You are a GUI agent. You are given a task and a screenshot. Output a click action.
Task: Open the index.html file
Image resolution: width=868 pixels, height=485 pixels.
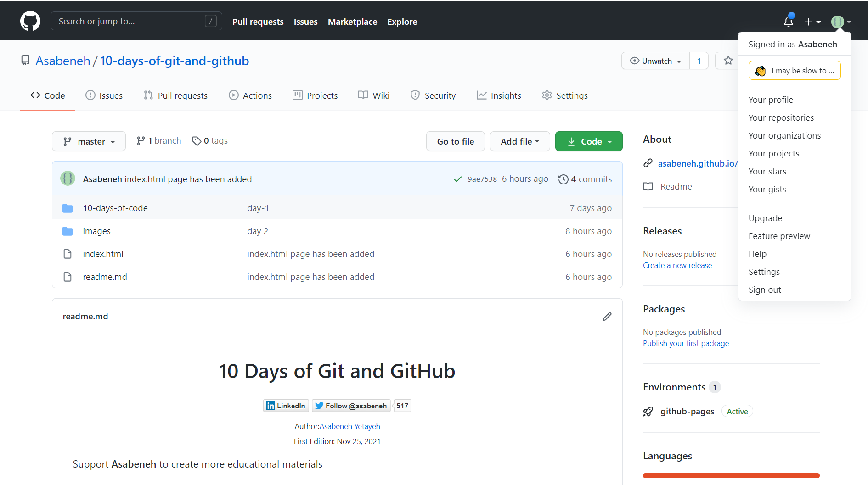[103, 254]
